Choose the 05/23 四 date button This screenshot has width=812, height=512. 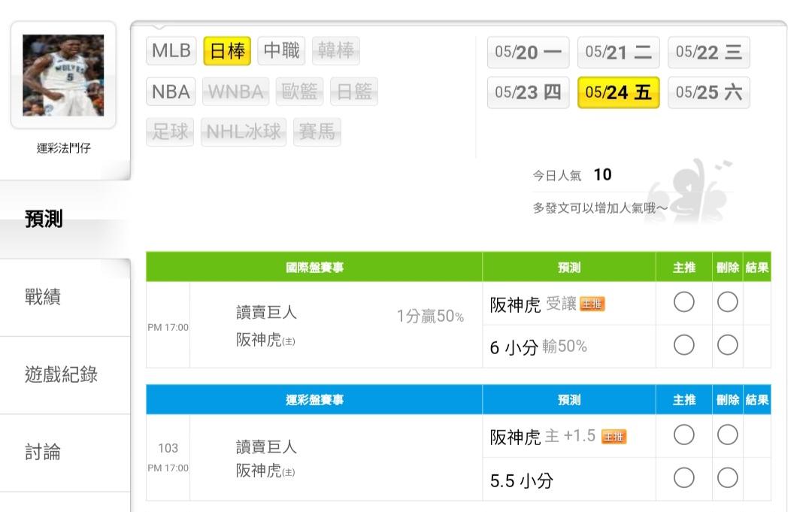pos(528,92)
